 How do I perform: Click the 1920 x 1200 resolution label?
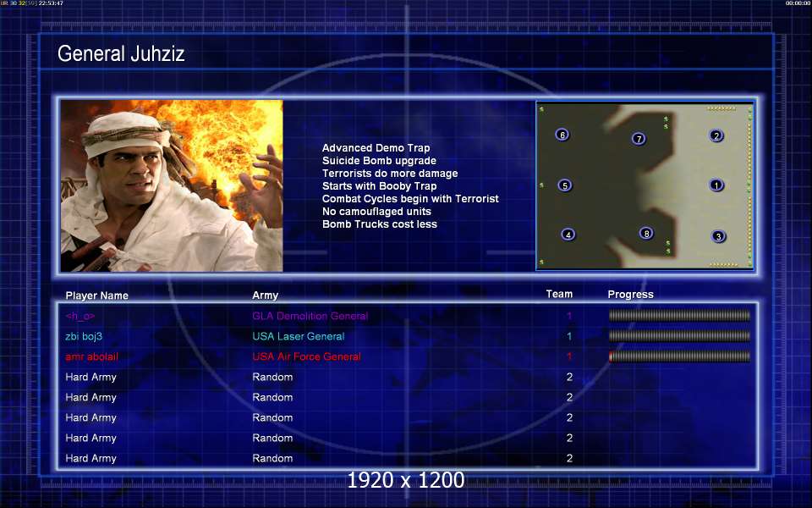[x=405, y=480]
